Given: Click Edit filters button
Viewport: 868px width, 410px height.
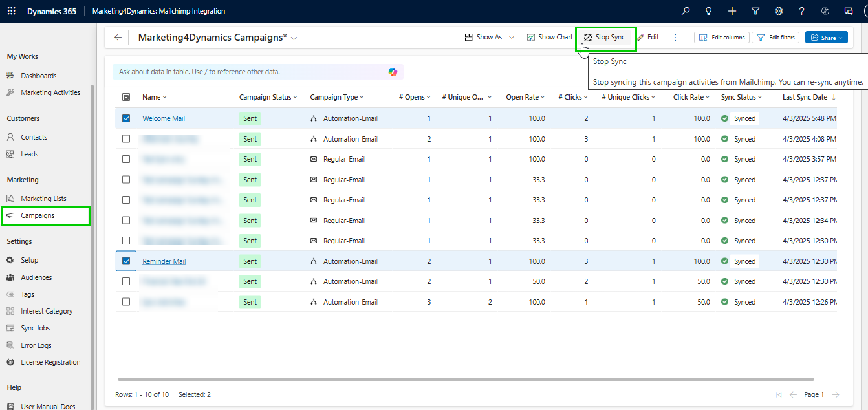Looking at the screenshot, I should point(776,38).
